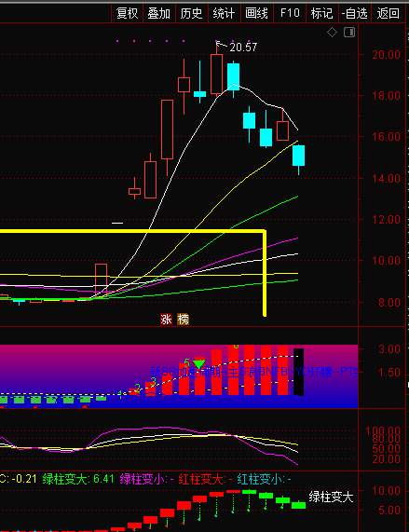Click the 返回 back button
The height and width of the screenshot is (532, 409).
pyautogui.click(x=388, y=14)
